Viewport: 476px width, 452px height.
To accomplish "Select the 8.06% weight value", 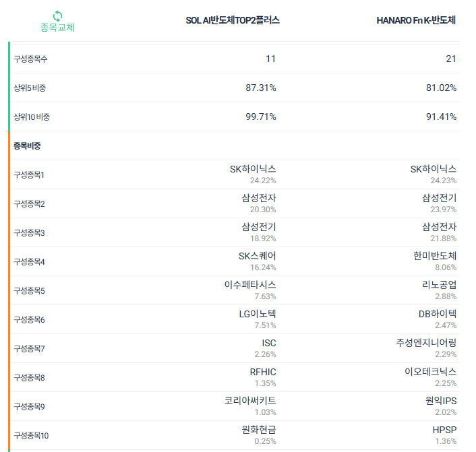I will 446,267.
